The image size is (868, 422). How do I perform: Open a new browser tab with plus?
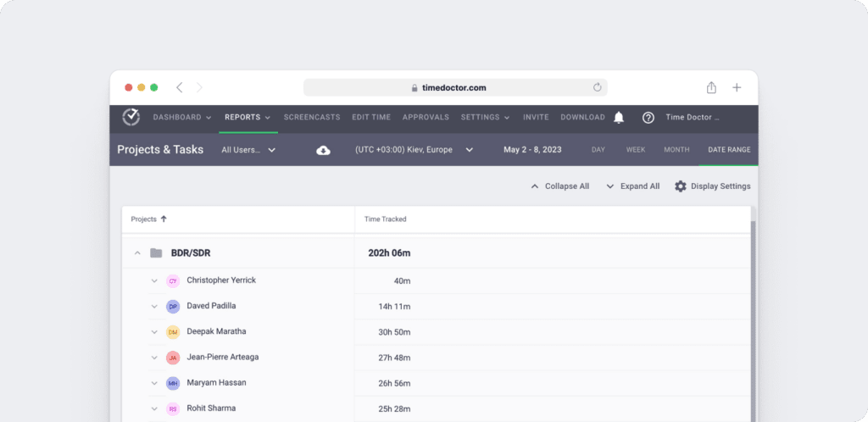[x=737, y=87]
